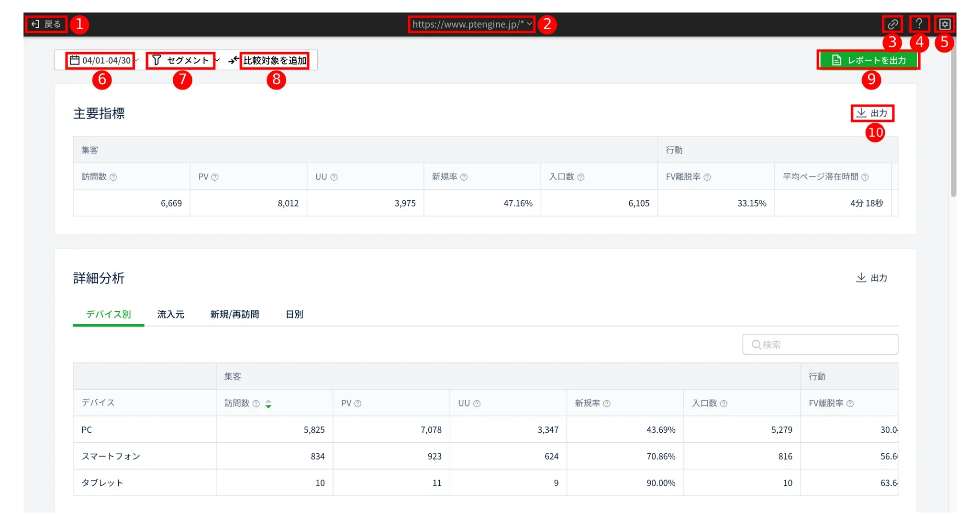
Task: Click the copy link icon in top bar
Action: pyautogui.click(x=892, y=24)
